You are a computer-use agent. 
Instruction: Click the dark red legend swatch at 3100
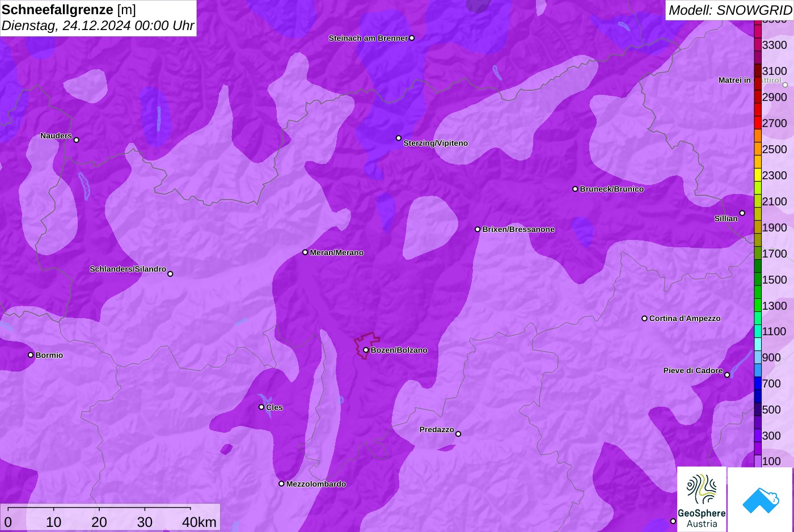pyautogui.click(x=758, y=71)
